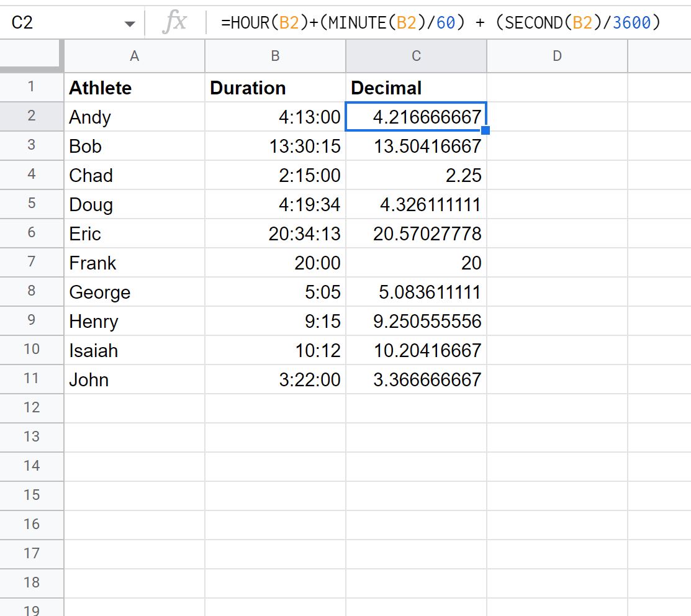Select the cell showing 13.50416667
The image size is (691, 616).
coord(415,146)
